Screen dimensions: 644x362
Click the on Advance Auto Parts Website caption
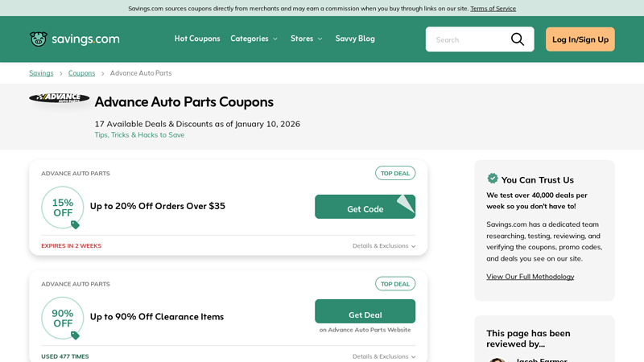point(365,330)
